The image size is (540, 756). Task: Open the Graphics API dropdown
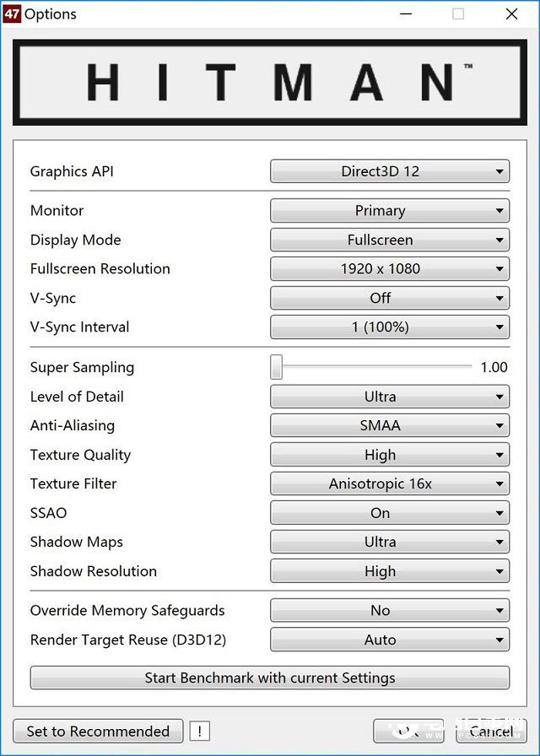coord(390,171)
